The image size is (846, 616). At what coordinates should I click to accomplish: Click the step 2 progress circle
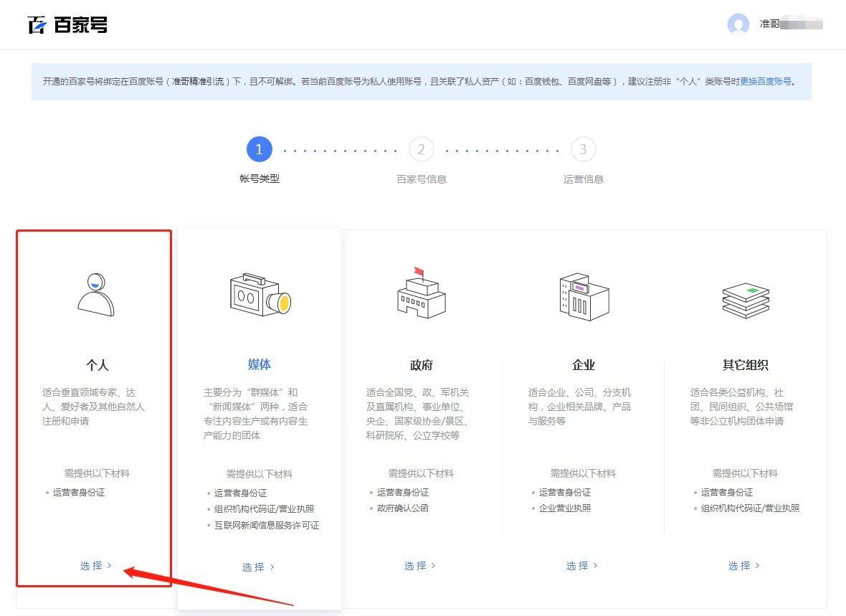(421, 149)
